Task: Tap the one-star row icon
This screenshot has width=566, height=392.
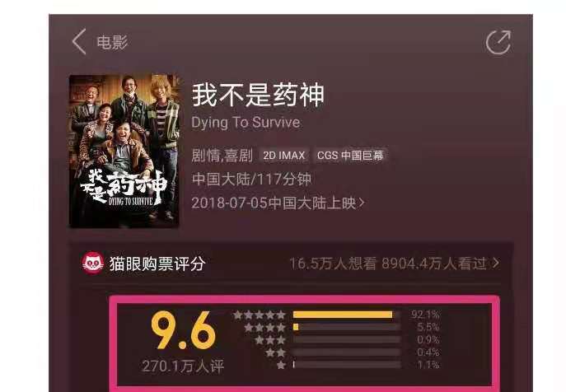Action: 281,365
